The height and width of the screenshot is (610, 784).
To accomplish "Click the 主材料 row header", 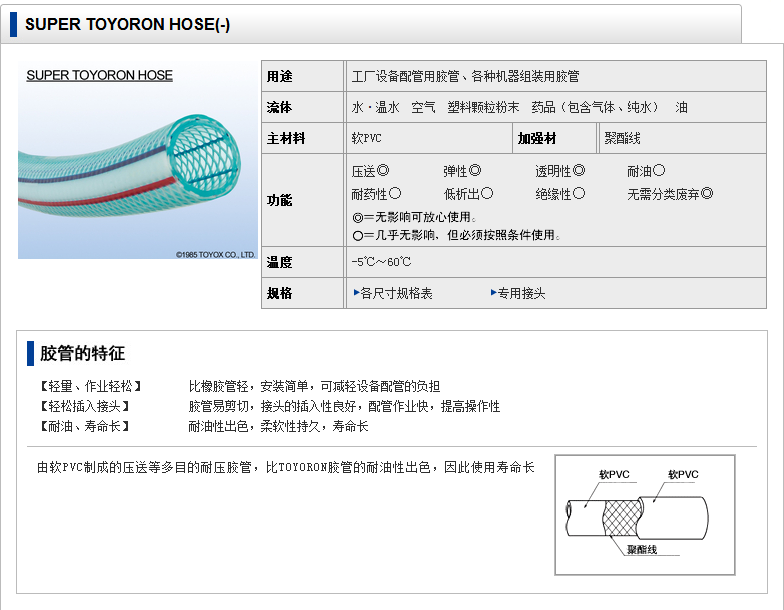I will point(302,138).
